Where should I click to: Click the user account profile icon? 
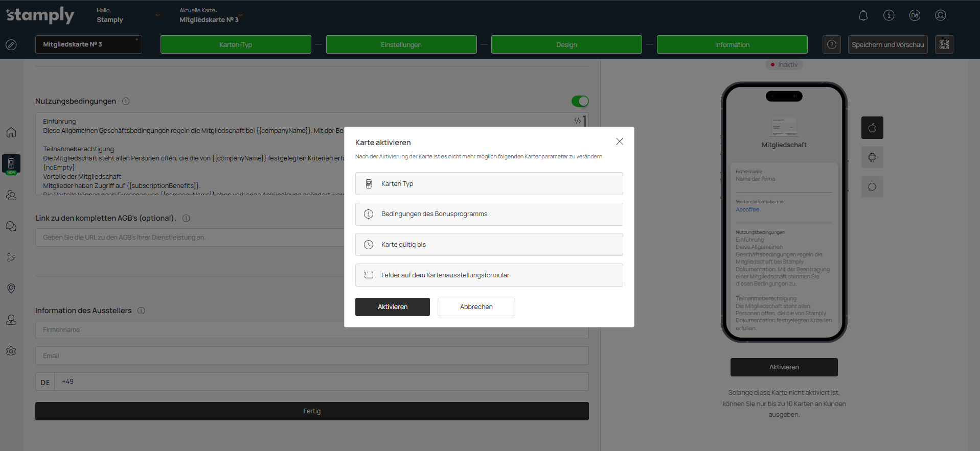(x=940, y=15)
